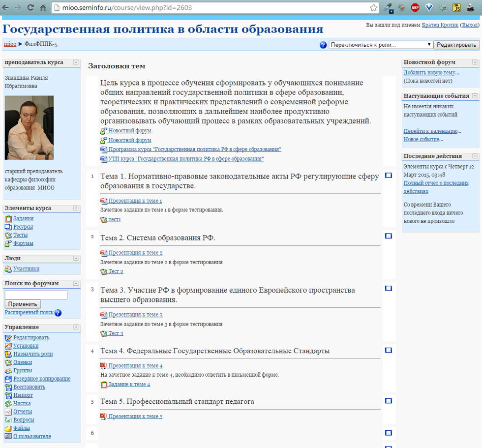Show only topic 4 via square toggle
Viewport: 482px width, 448px height.
[x=389, y=350]
